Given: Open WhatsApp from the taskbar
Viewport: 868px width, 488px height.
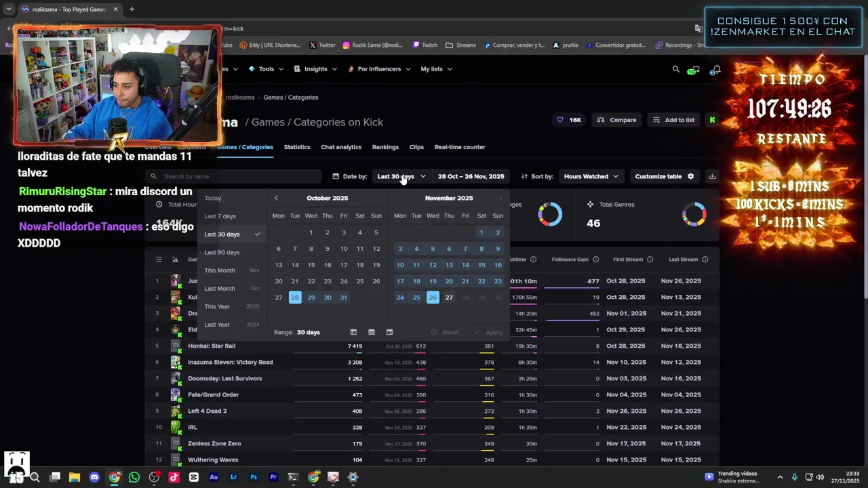Looking at the screenshot, I should (x=134, y=477).
